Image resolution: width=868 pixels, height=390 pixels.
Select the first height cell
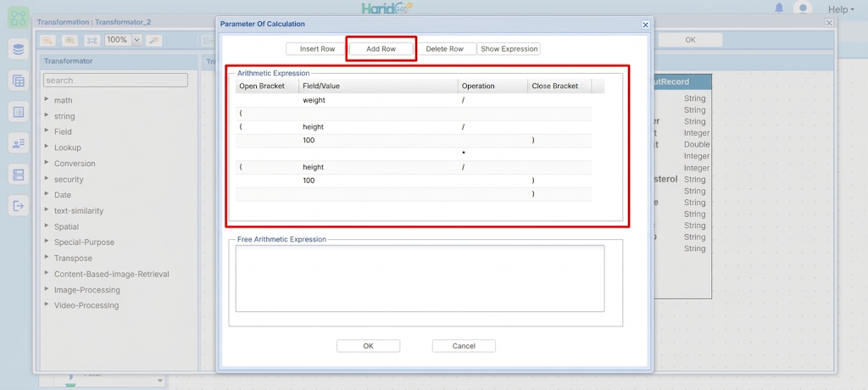(x=379, y=127)
